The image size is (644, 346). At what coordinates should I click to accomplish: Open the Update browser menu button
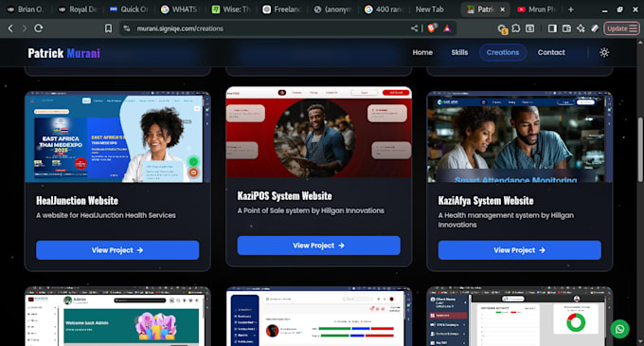point(621,28)
